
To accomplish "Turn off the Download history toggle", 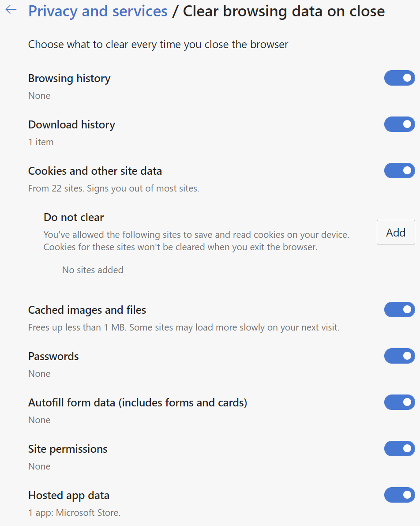I will (399, 124).
